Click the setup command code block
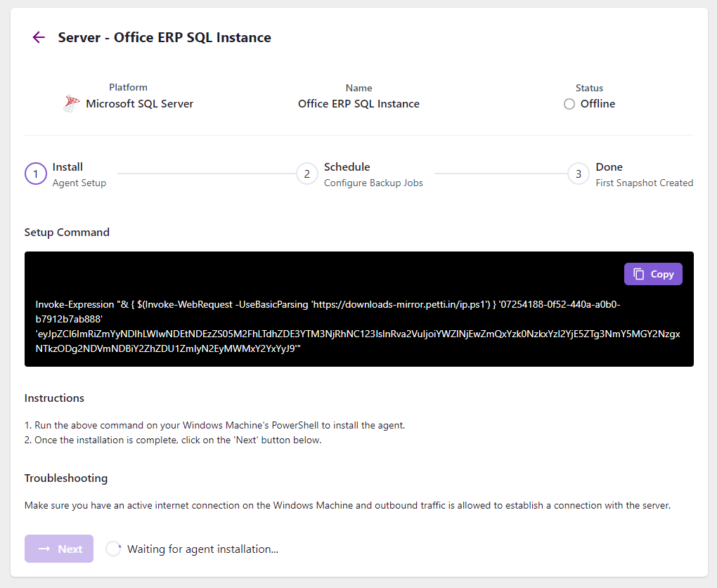This screenshot has width=717, height=588. click(359, 309)
